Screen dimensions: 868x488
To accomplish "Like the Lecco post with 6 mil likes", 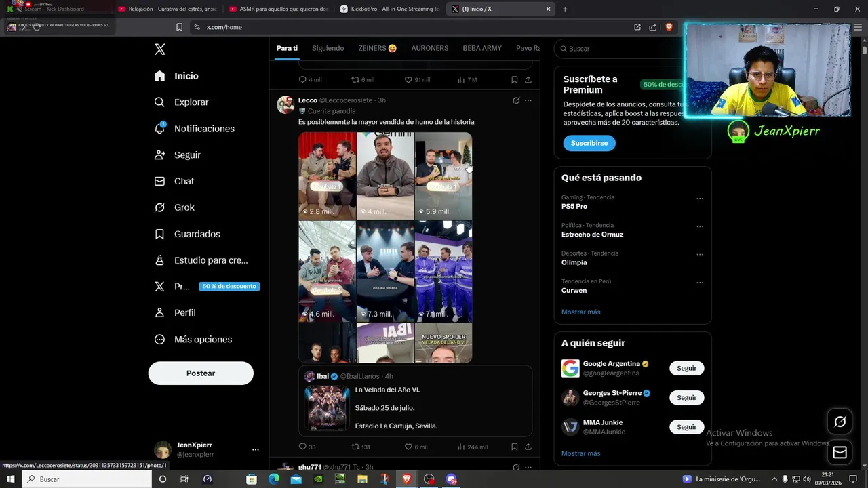I will click(416, 447).
